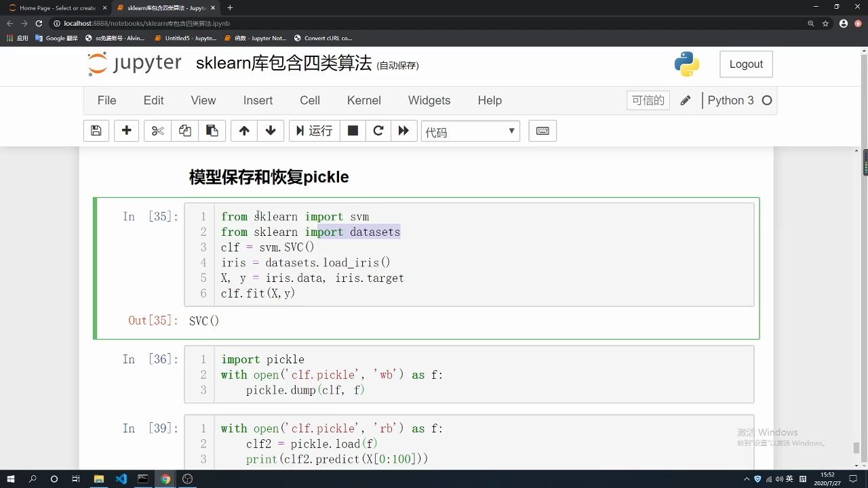868x488 pixels.
Task: Move the selected cell down
Action: click(x=271, y=131)
